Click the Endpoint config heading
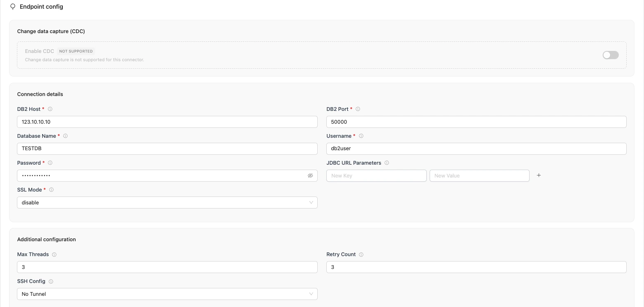The height and width of the screenshot is (307, 644). tap(41, 7)
